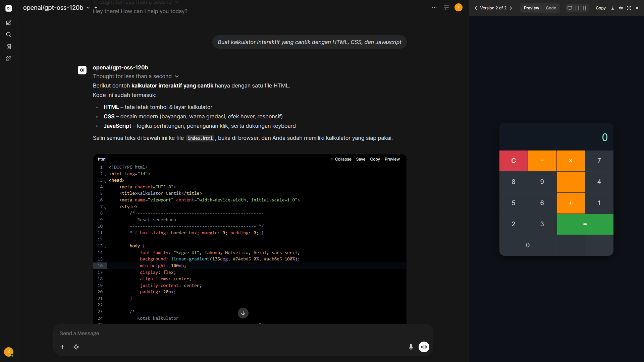Click calculator key 3
The height and width of the screenshot is (362, 644).
coord(542,224)
